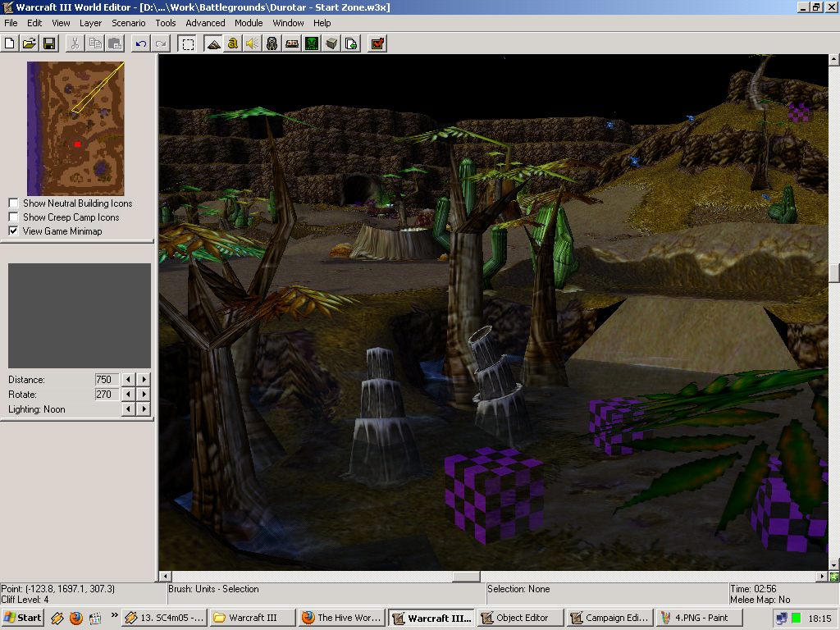Decrease Distance with left arrow
Viewport: 840px width, 630px height.
point(128,379)
